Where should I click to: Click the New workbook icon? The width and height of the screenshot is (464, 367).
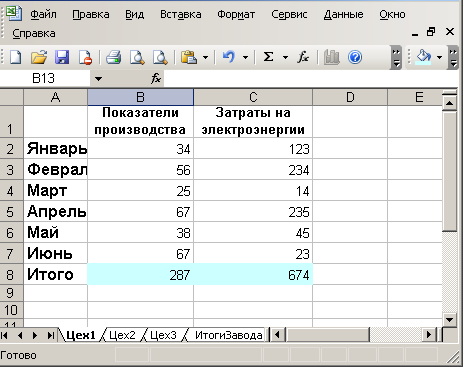point(15,57)
